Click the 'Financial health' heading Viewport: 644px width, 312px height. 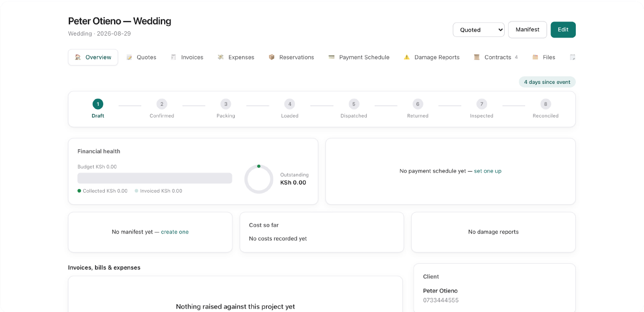point(99,151)
